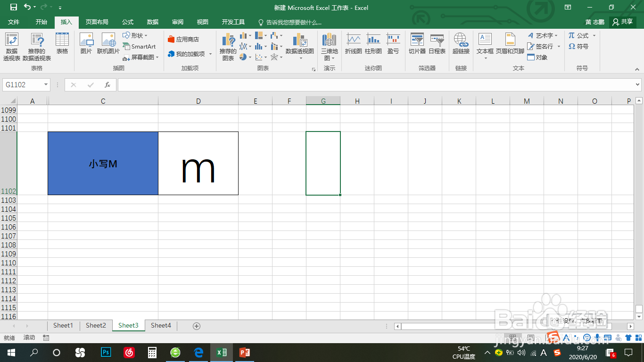This screenshot has height=362, width=644.
Task: Switch to Sheet4 tab
Action: point(161,325)
